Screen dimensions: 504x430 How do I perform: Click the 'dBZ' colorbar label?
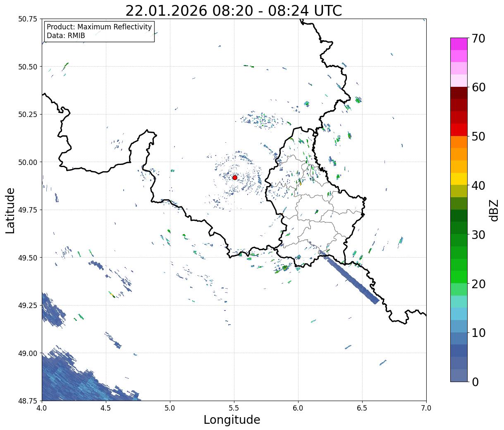click(494, 210)
